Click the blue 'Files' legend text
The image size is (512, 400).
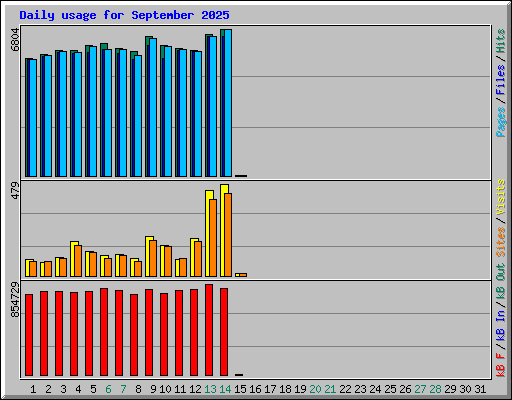point(500,80)
